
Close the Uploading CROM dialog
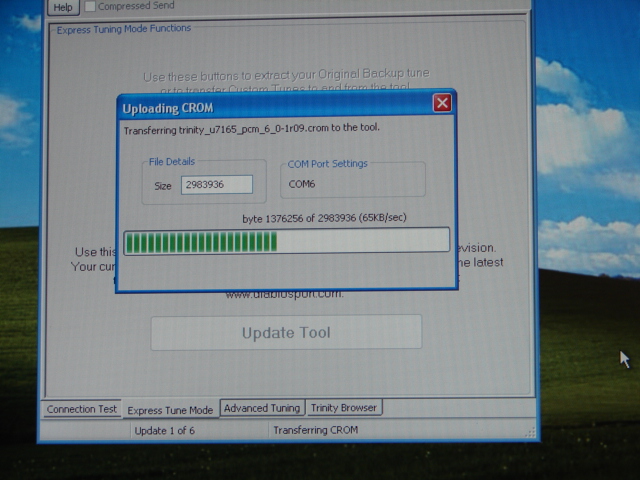pos(442,103)
